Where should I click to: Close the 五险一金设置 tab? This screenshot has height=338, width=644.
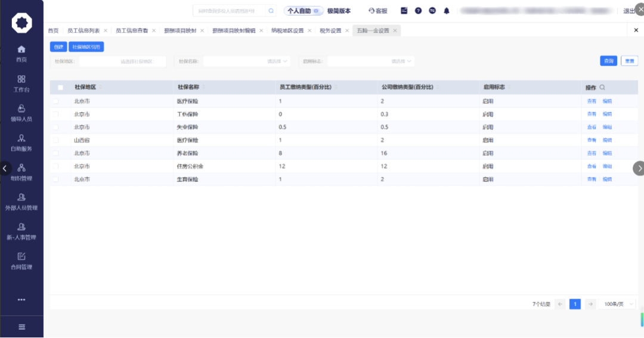coord(395,30)
